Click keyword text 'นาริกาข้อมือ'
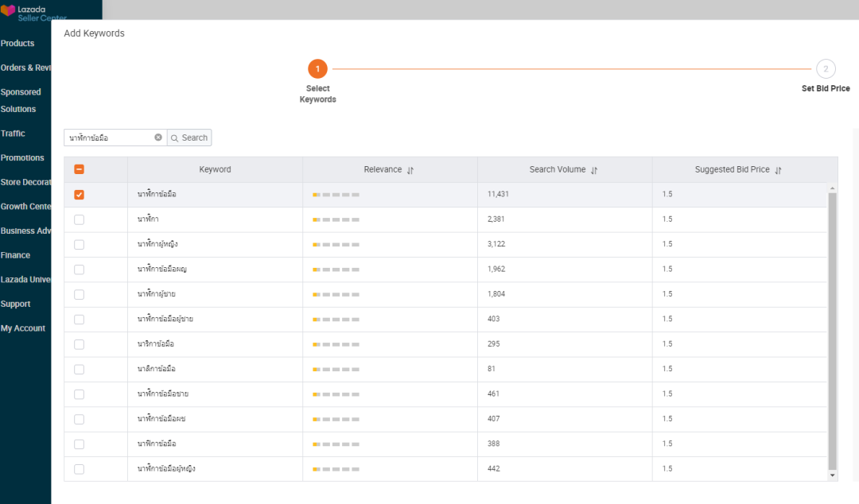This screenshot has height=504, width=859. pos(156,343)
